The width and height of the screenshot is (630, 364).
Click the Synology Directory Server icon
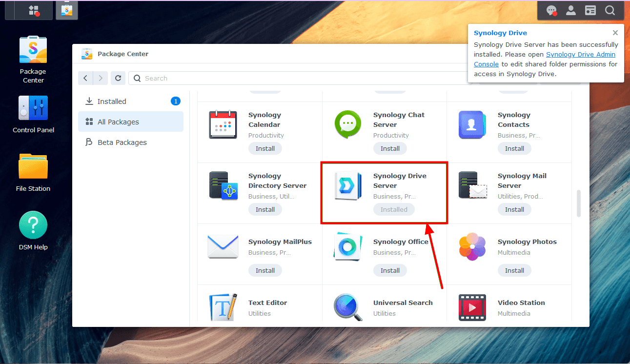click(223, 185)
